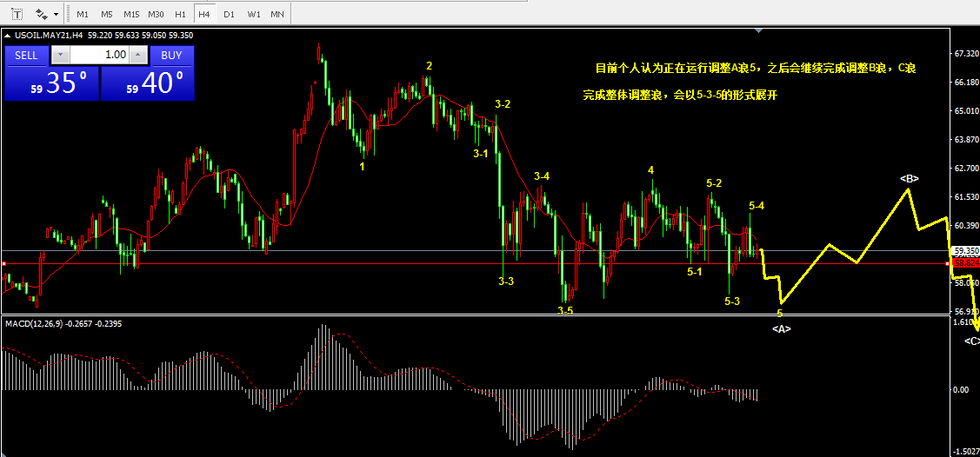Click the 61.530 price scale value
Viewport: 980px width, 457px height.
[x=965, y=196]
